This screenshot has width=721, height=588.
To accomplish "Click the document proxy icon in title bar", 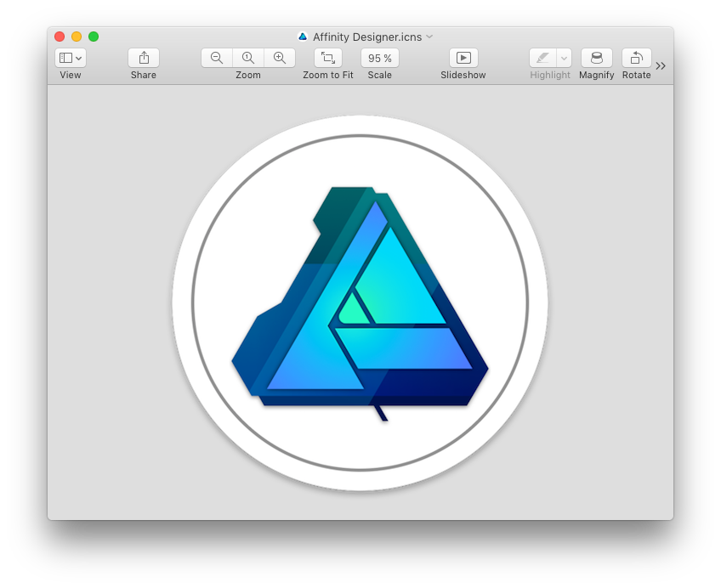I will pos(303,37).
